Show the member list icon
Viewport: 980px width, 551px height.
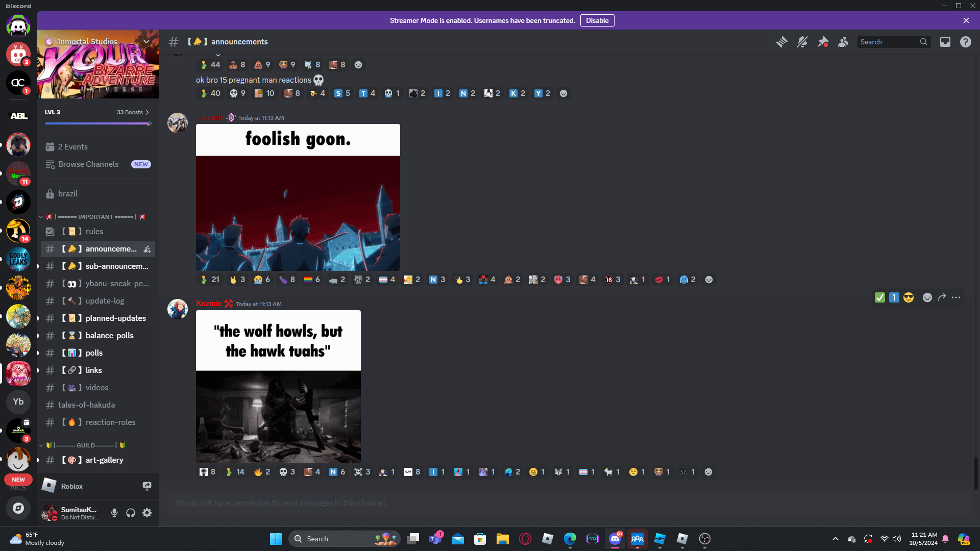843,42
